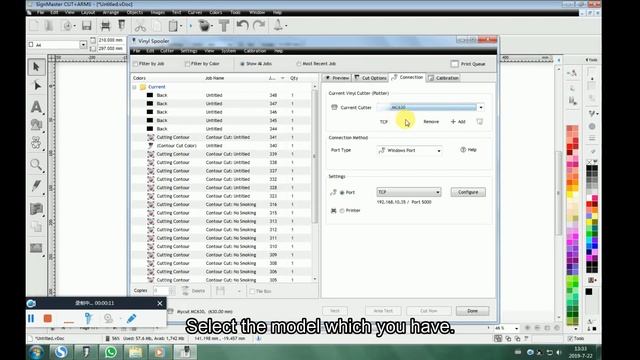The image size is (640, 360).
Task: Select the arrow selection tool in left toolbox
Action: tap(36, 67)
